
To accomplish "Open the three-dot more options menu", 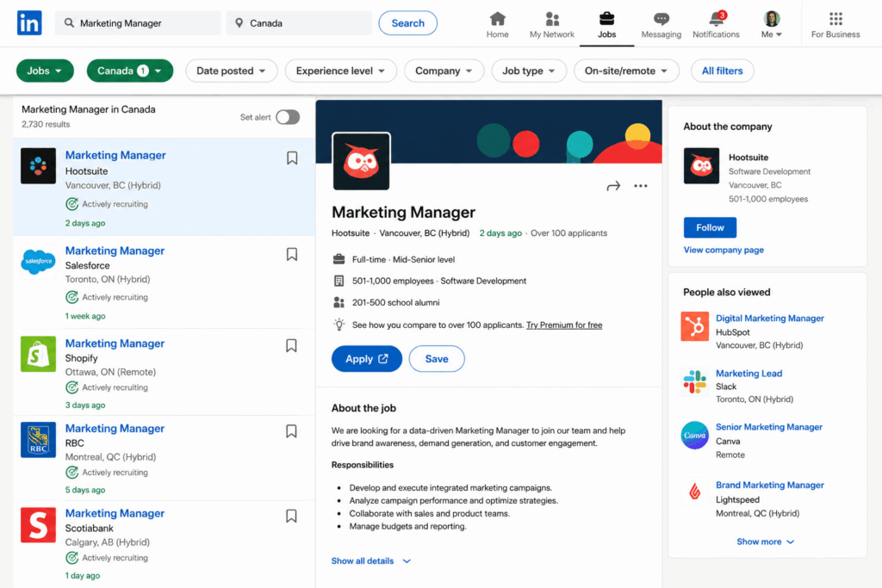I will point(641,186).
